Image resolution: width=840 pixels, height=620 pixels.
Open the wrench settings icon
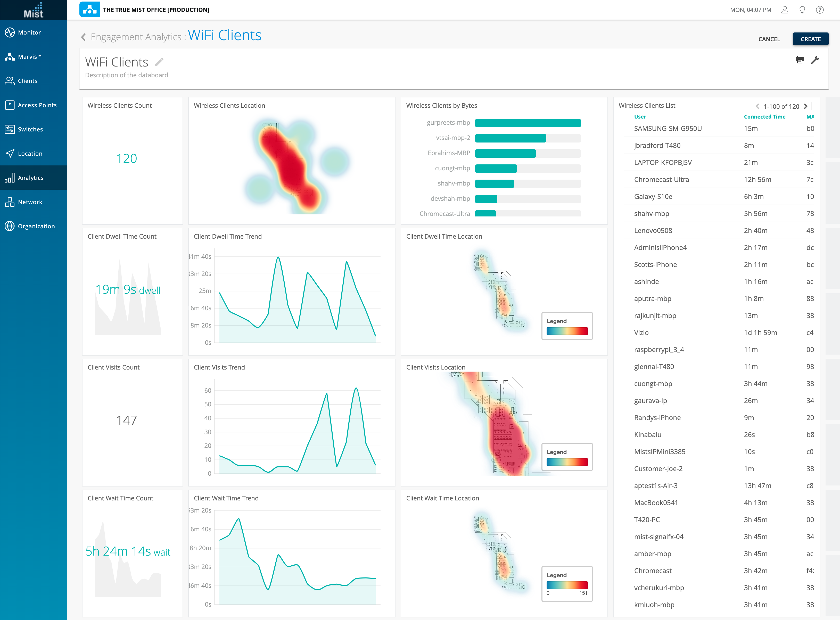coord(815,60)
